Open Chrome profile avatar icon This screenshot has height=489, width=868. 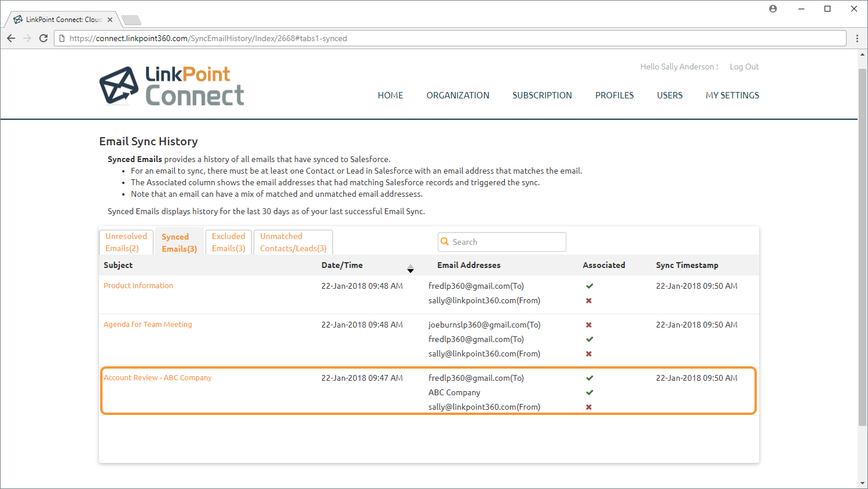click(x=773, y=9)
